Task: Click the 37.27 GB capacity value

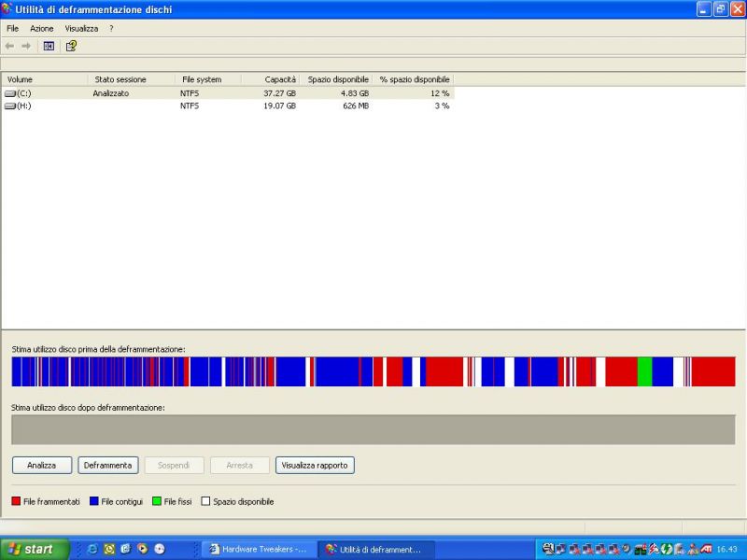Action: pyautogui.click(x=279, y=94)
